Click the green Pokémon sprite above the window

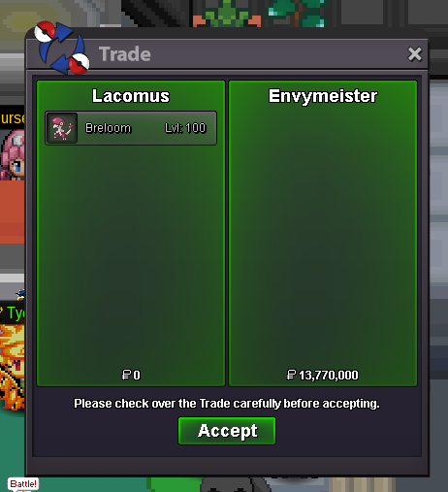point(227,14)
